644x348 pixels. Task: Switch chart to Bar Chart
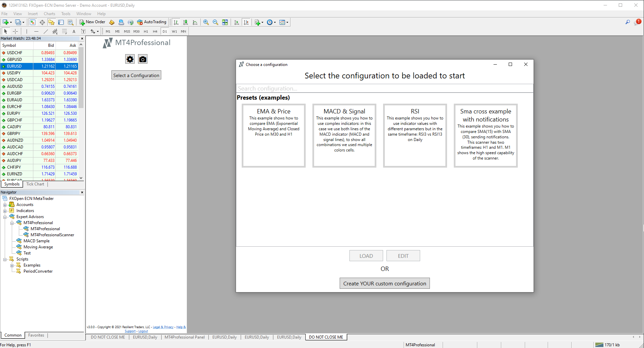tap(176, 22)
